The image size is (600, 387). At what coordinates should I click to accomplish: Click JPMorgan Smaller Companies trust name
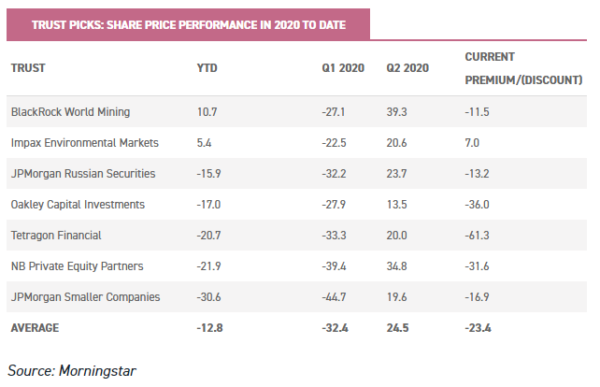coord(85,297)
